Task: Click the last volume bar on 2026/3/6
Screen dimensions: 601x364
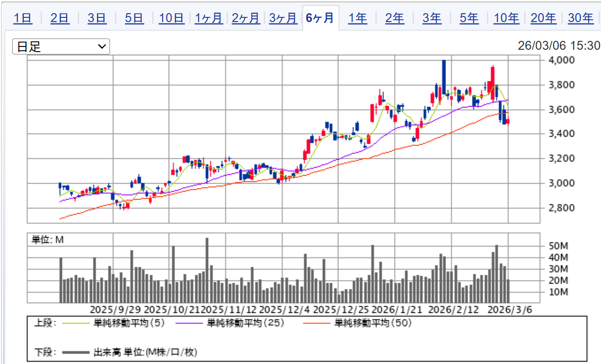Action: (508, 291)
